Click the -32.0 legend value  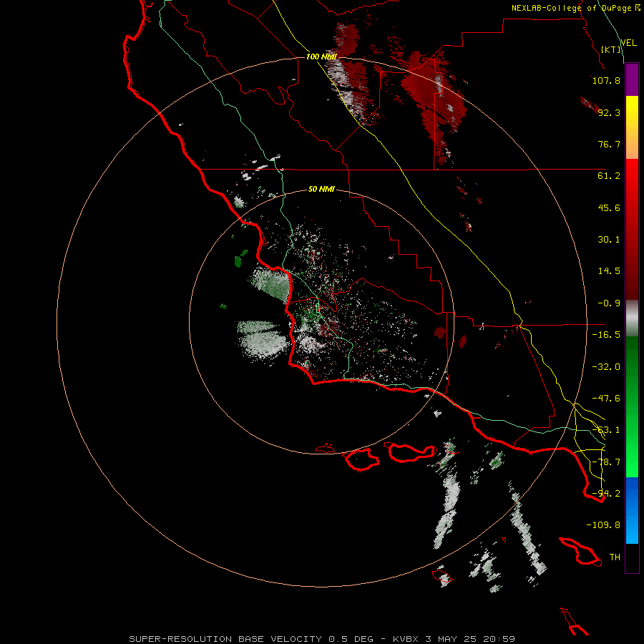tap(606, 367)
